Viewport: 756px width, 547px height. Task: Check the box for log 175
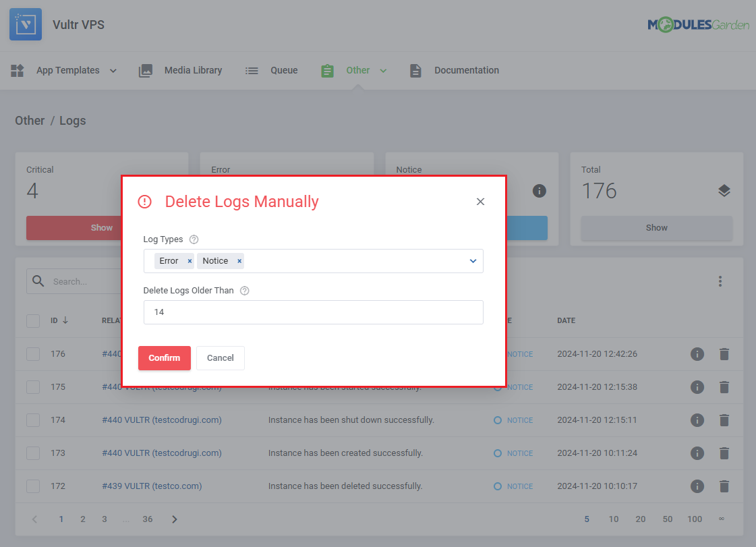(x=33, y=387)
